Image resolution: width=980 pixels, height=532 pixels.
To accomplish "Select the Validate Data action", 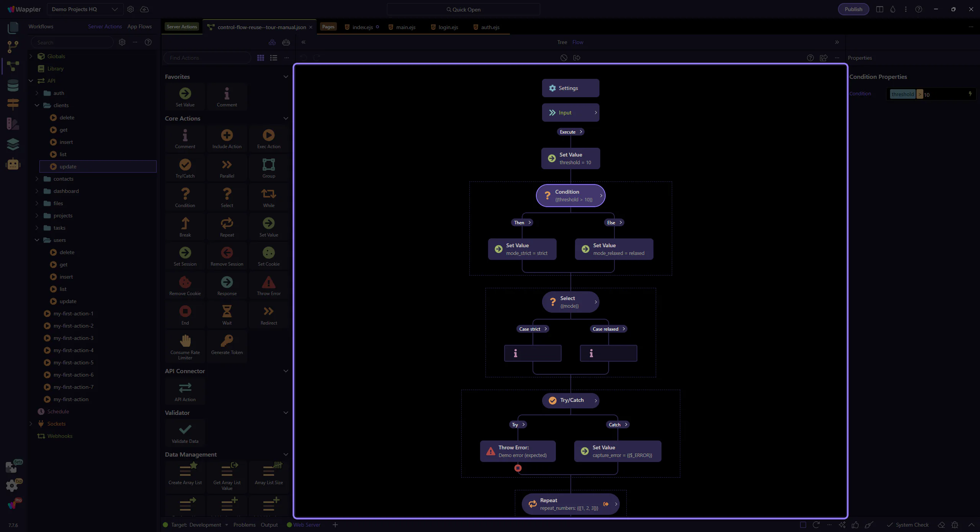I will click(185, 430).
